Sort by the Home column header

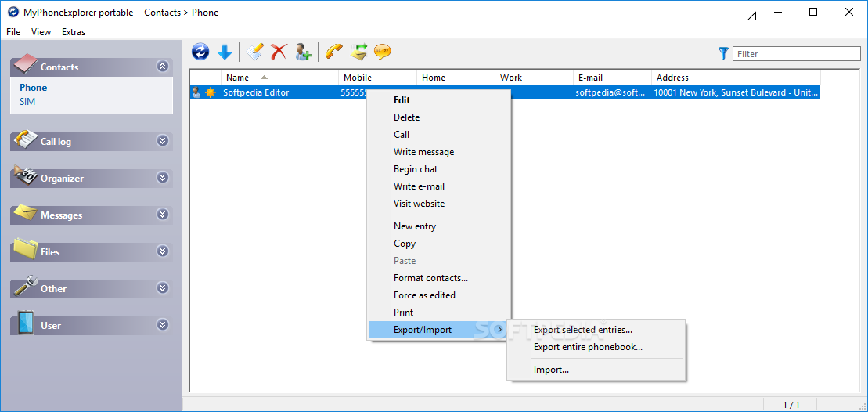(456, 78)
